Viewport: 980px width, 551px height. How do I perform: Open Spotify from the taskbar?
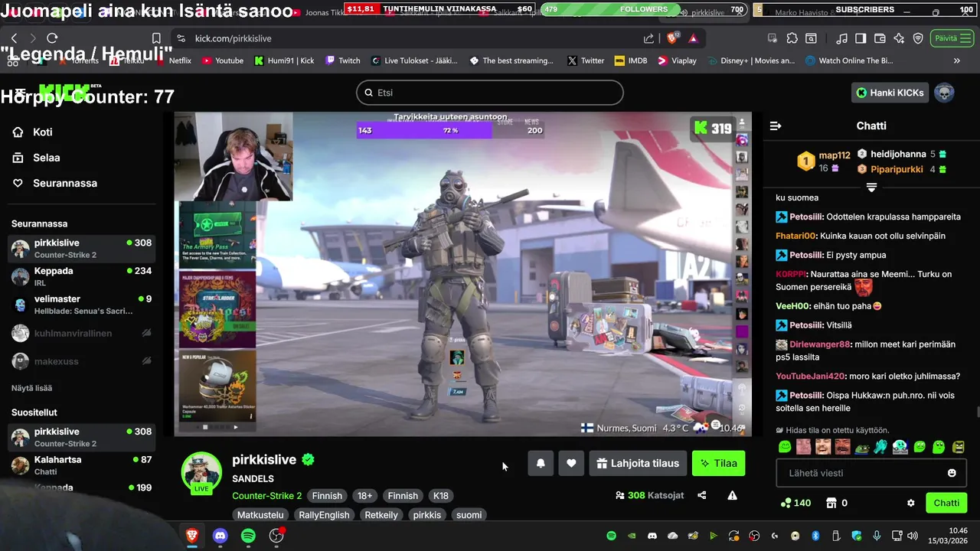(x=248, y=536)
